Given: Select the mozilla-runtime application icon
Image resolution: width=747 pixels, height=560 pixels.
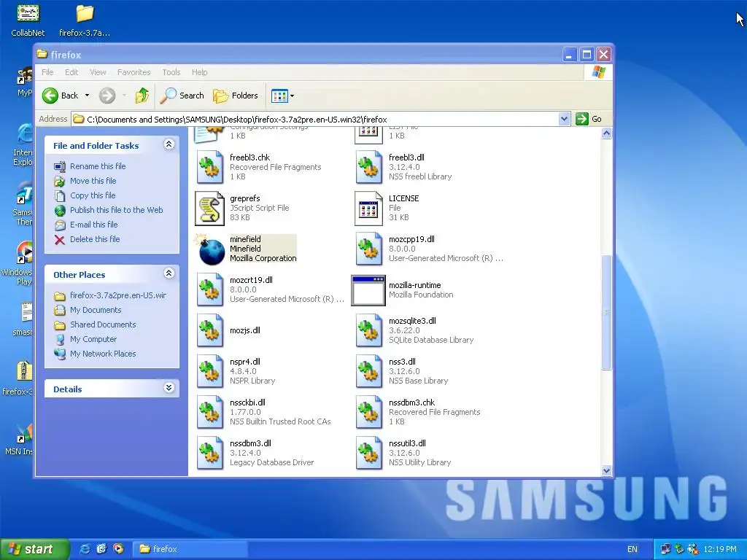Looking at the screenshot, I should coord(368,290).
